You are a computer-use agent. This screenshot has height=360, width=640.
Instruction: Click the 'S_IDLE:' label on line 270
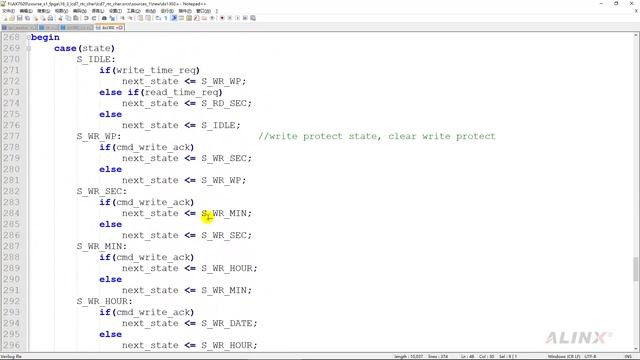pyautogui.click(x=96, y=59)
